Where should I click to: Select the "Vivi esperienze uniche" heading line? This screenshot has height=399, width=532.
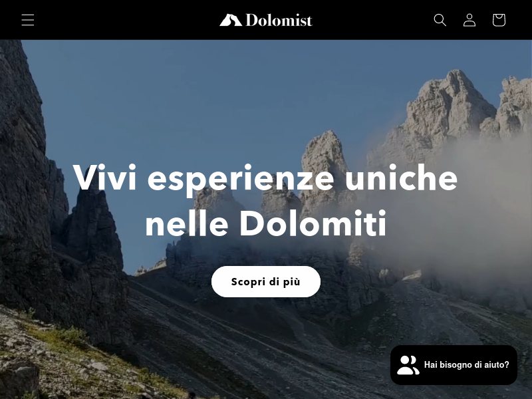[x=265, y=179]
